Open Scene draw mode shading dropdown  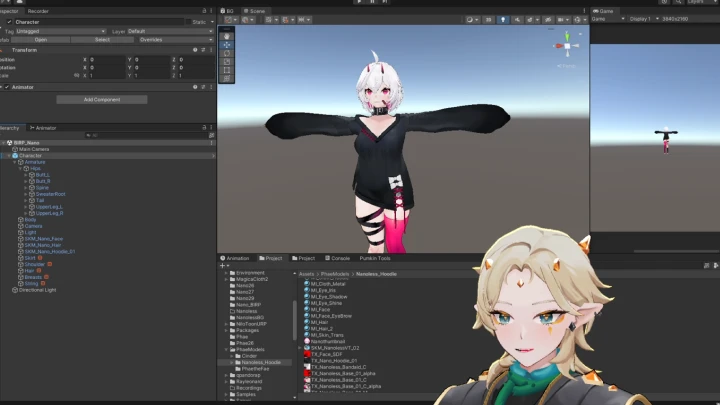point(472,20)
